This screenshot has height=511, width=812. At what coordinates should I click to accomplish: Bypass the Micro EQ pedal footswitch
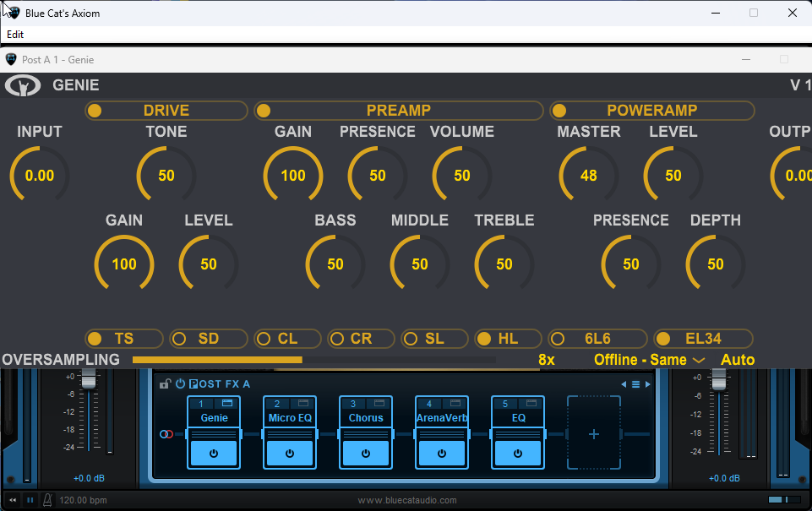(x=290, y=454)
